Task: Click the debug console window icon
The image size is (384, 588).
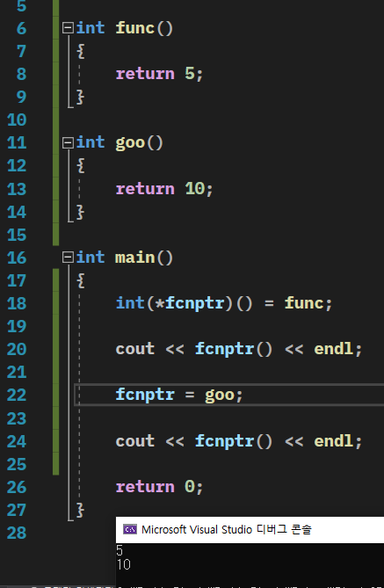Action: [130, 529]
